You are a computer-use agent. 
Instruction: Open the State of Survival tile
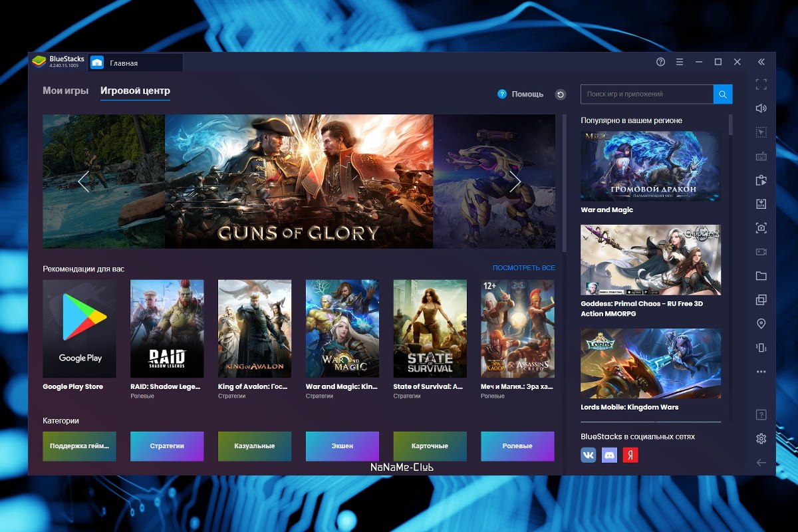[430, 329]
